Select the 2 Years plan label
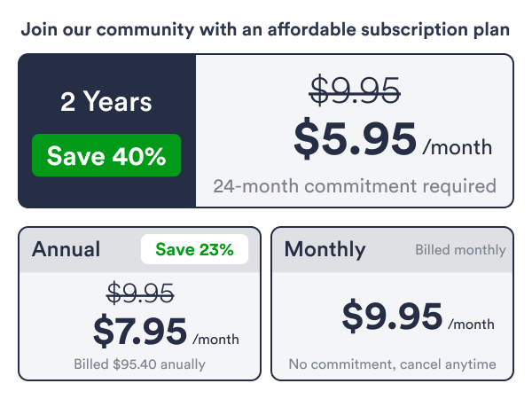This screenshot has height=399, width=532. pyautogui.click(x=106, y=102)
